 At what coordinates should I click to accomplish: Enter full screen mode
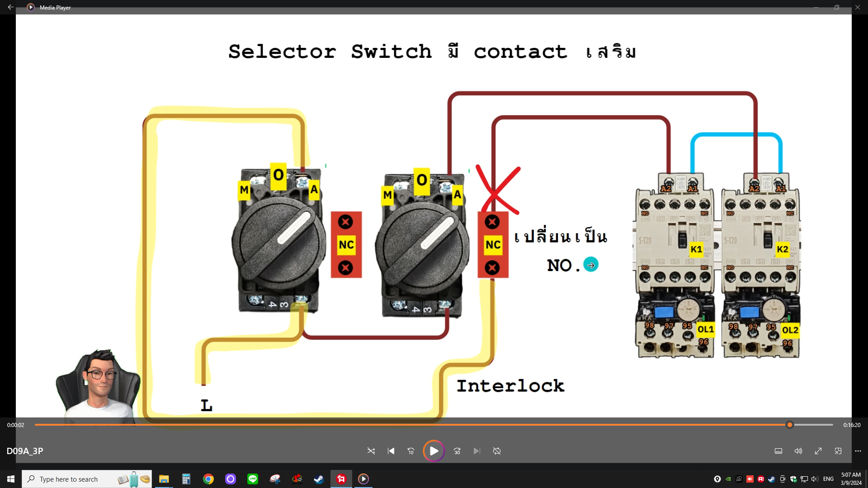(x=818, y=451)
